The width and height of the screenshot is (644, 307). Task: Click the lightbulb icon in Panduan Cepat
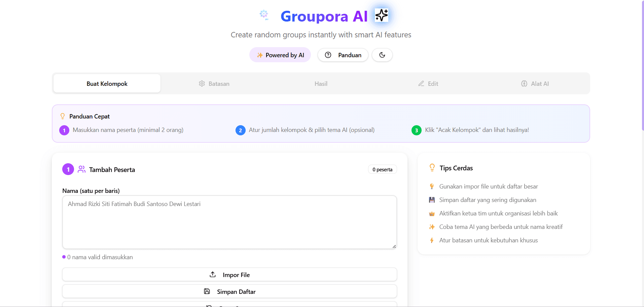click(x=62, y=116)
